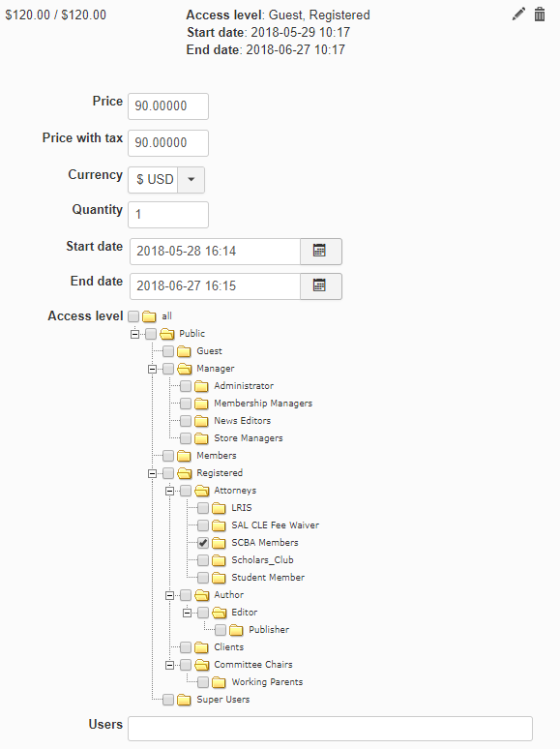Collapse the Committee Chairs tree node
Screen dimensions: 560x749
[x=169, y=665]
